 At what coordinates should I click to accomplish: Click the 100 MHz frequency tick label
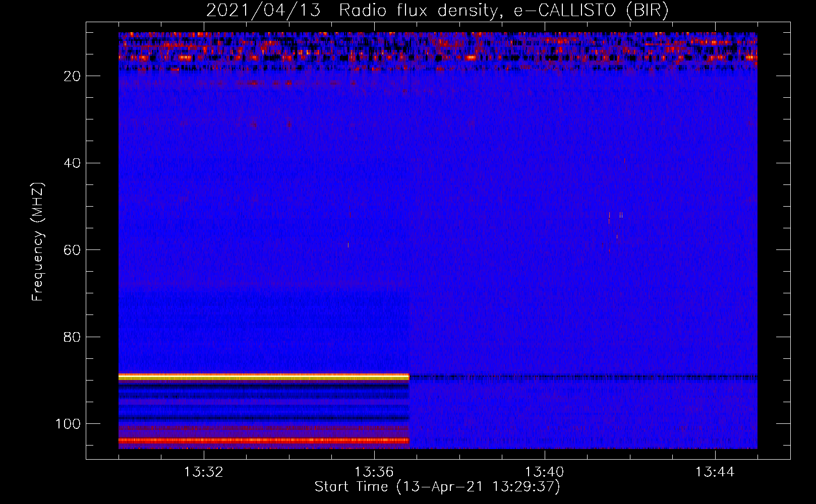pyautogui.click(x=68, y=424)
